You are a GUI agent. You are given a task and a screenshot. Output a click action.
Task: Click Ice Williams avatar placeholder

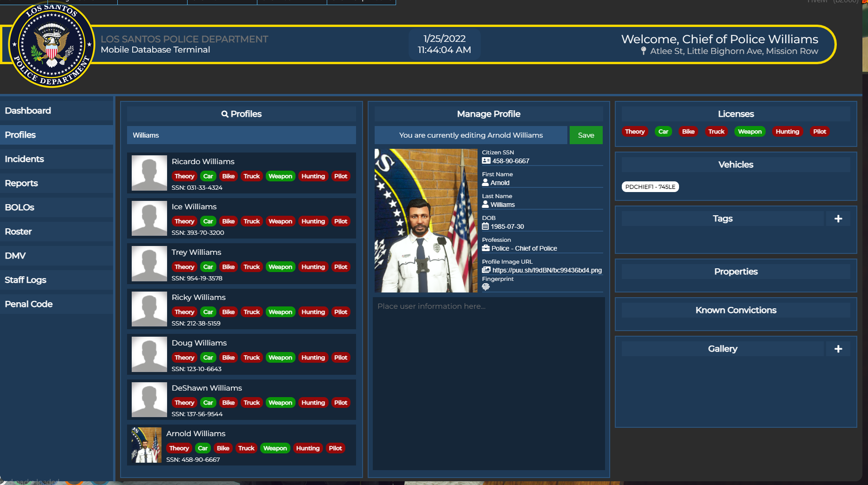(x=149, y=218)
